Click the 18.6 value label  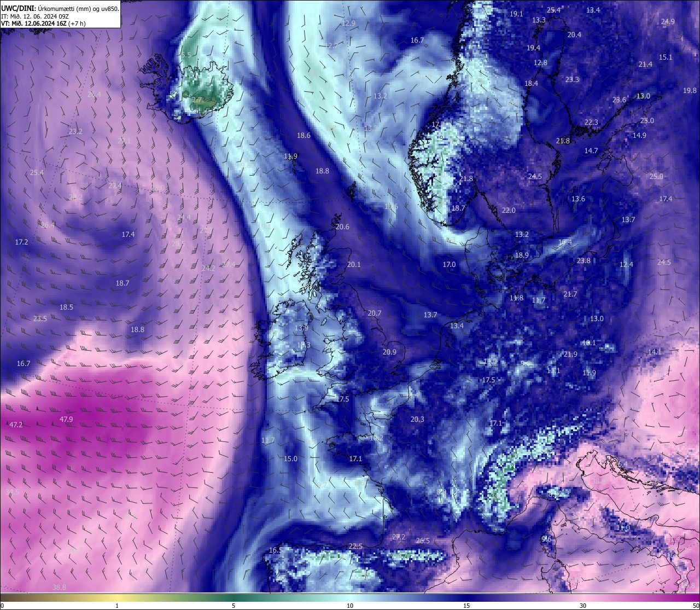(x=304, y=136)
